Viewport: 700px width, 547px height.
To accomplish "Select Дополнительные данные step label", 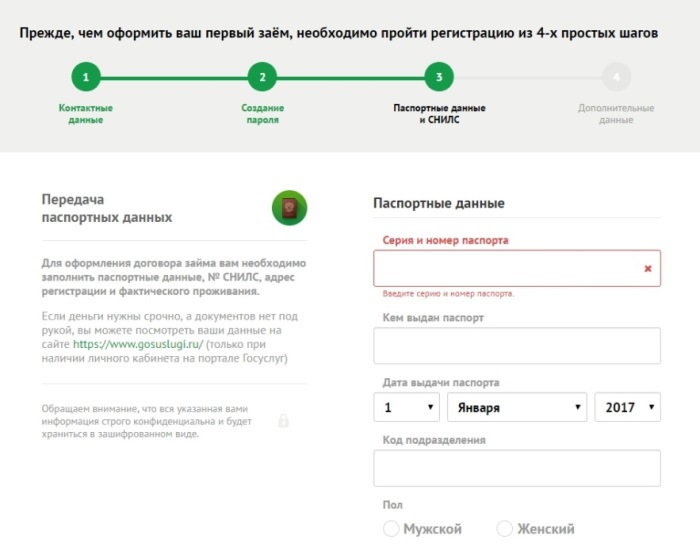I will click(616, 114).
